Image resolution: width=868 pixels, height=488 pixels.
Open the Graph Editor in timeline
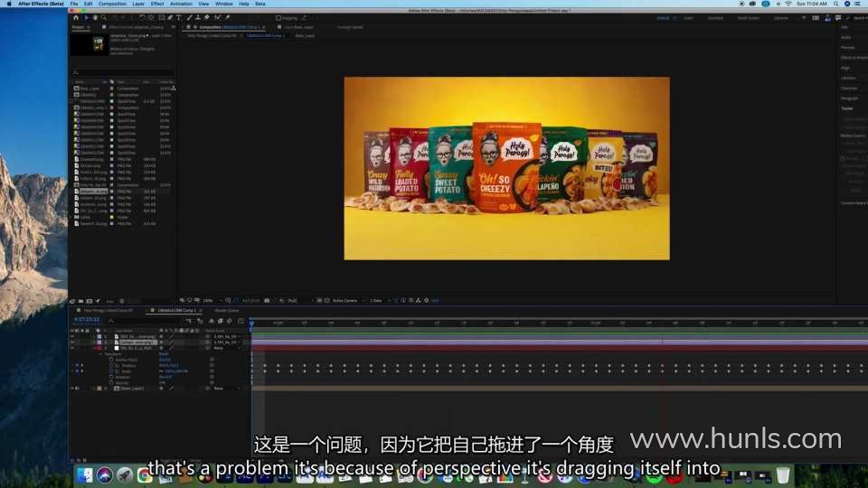241,321
